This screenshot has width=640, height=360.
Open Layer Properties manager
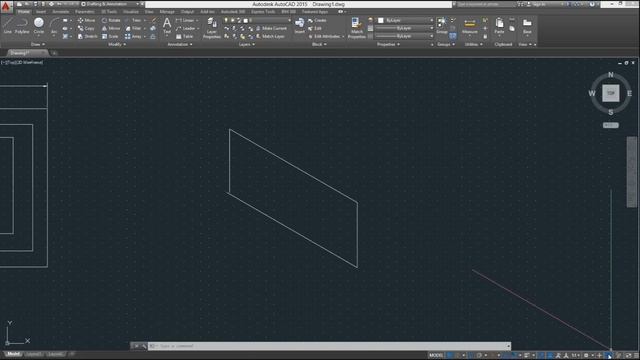click(211, 28)
